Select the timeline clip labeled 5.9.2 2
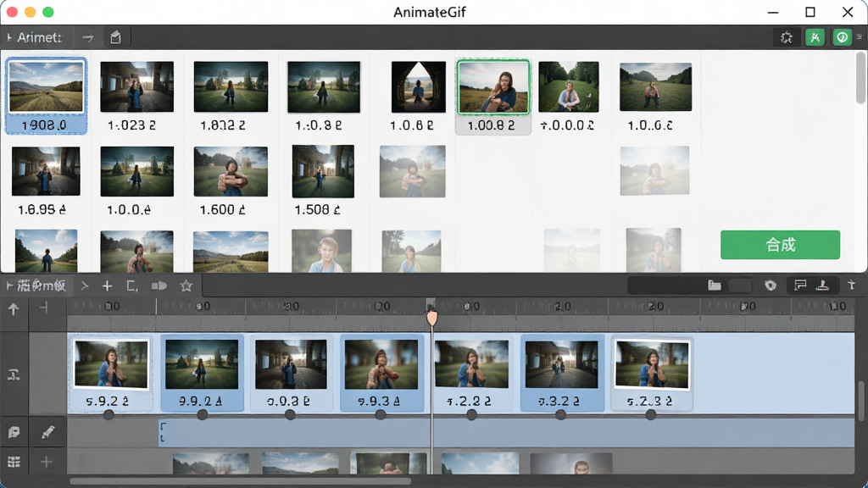The image size is (868, 488). pyautogui.click(x=111, y=373)
